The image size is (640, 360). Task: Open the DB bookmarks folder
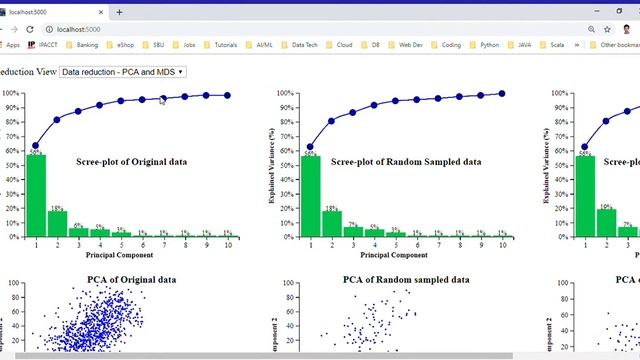pos(371,45)
